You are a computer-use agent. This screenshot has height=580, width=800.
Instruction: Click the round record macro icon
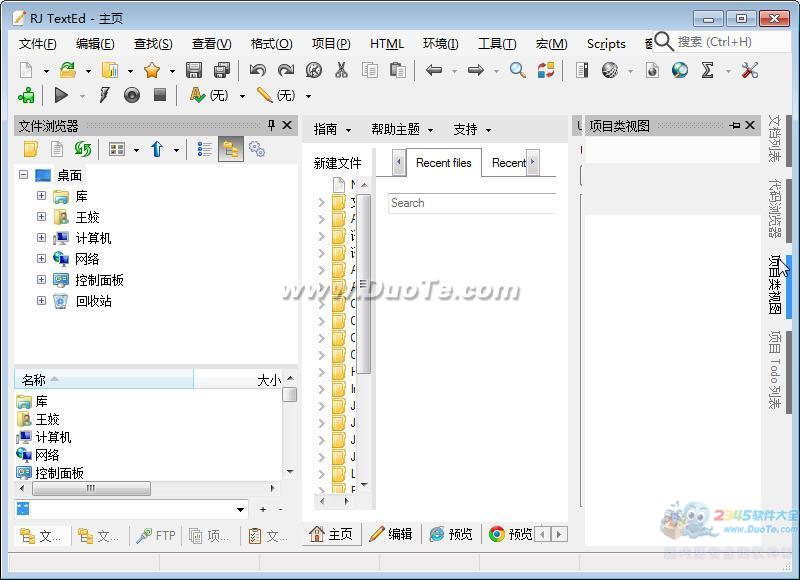pyautogui.click(x=132, y=95)
